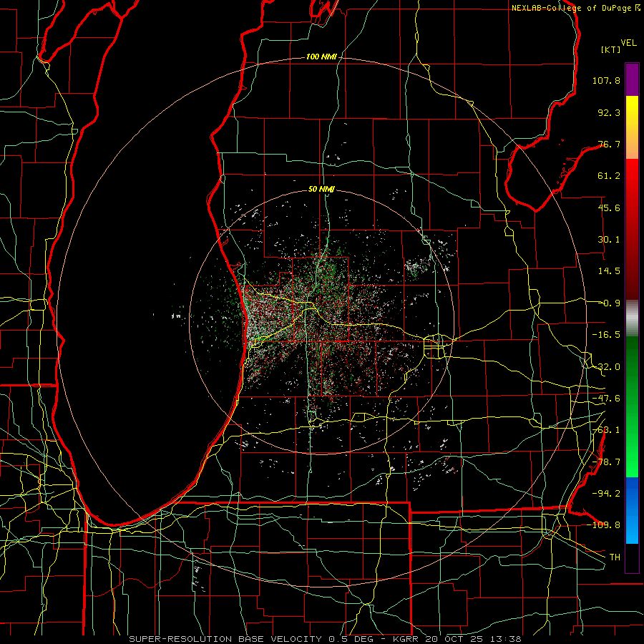
Task: Click the gray near-zero segment of the color bar
Action: (632, 318)
